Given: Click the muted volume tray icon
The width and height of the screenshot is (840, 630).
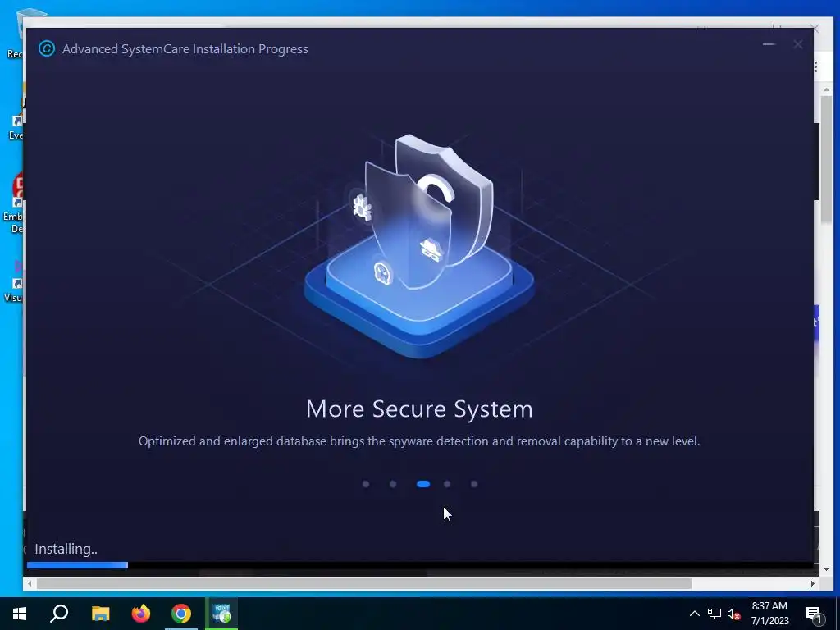Looking at the screenshot, I should coord(734,614).
